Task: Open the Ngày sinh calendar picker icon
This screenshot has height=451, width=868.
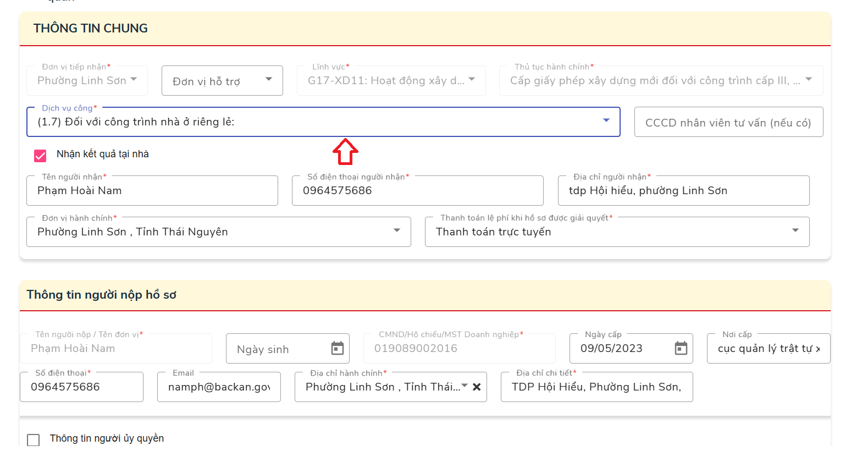Action: coord(337,348)
